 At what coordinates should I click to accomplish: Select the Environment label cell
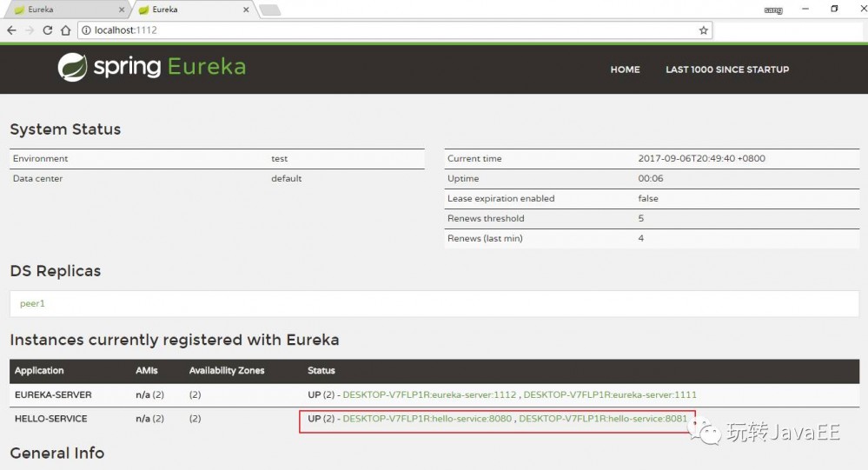[x=41, y=158]
